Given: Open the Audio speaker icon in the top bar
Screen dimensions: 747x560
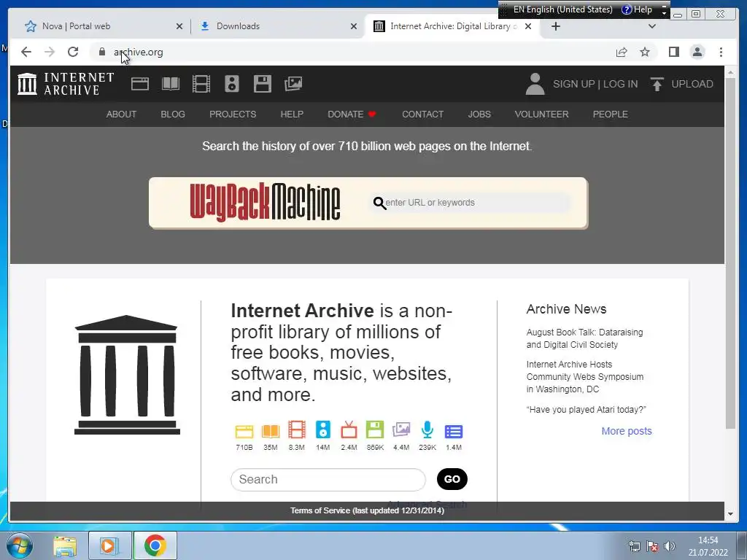Looking at the screenshot, I should (x=232, y=84).
